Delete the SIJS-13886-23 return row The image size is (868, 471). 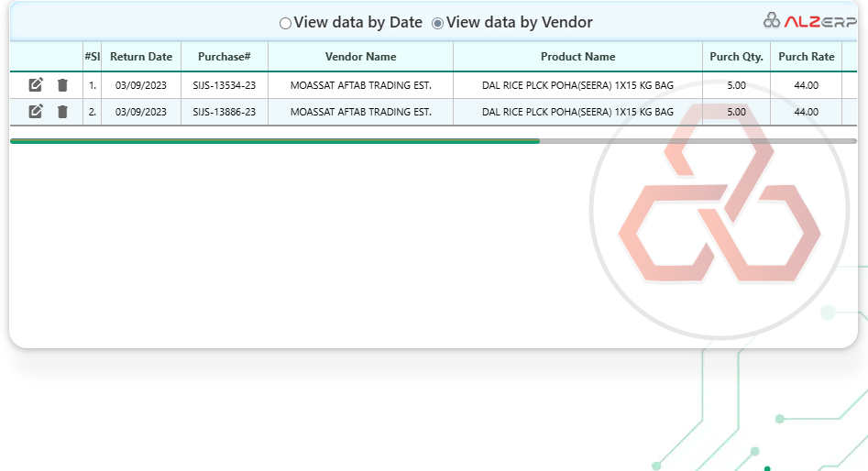62,111
